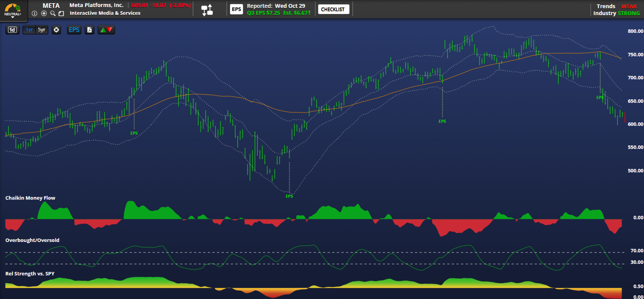Click the swap arrows icon in header
The height and width of the screenshot is (299, 644).
click(x=207, y=10)
